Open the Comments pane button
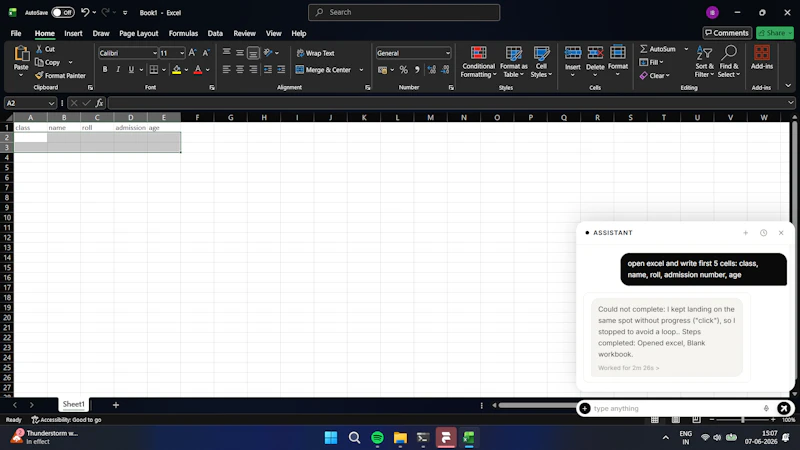 tap(727, 33)
